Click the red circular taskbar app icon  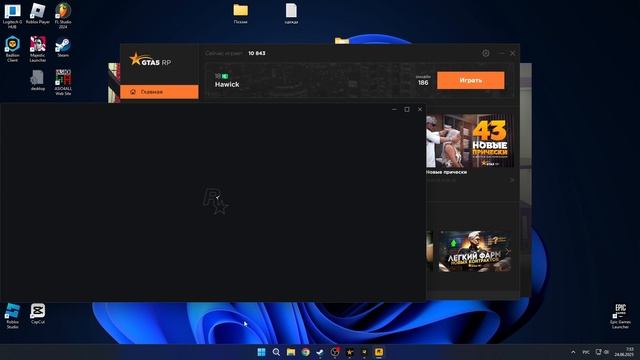(335, 352)
